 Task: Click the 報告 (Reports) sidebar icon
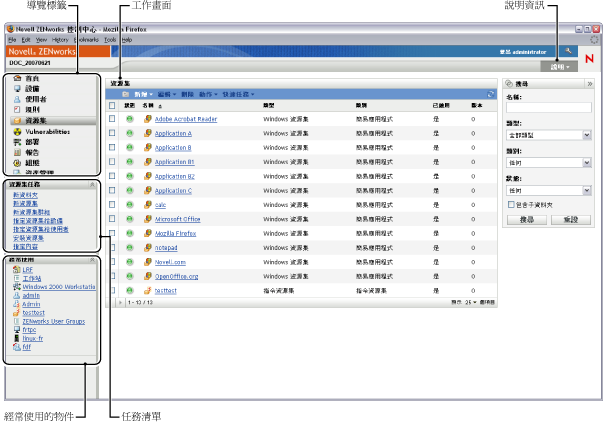coord(17,152)
